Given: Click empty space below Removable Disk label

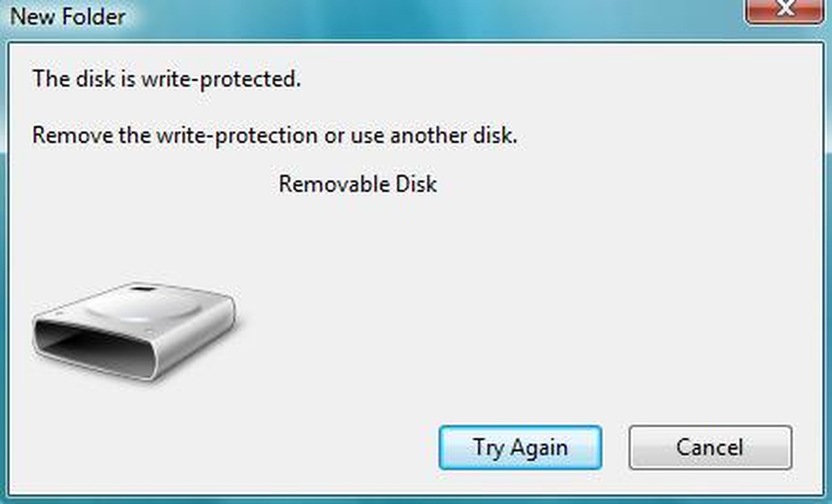Looking at the screenshot, I should [358, 239].
